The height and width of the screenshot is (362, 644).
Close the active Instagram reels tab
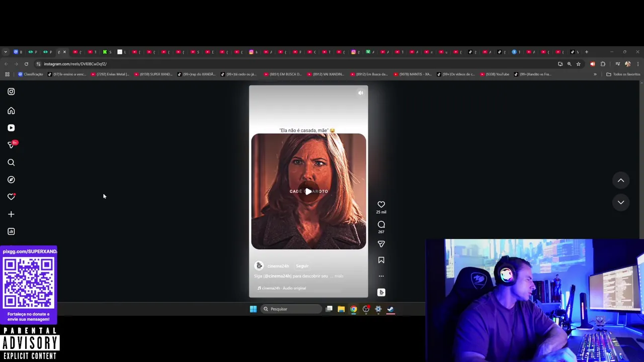click(64, 52)
